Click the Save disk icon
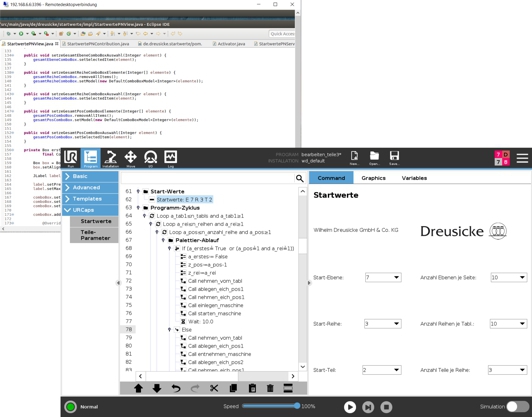 click(394, 158)
